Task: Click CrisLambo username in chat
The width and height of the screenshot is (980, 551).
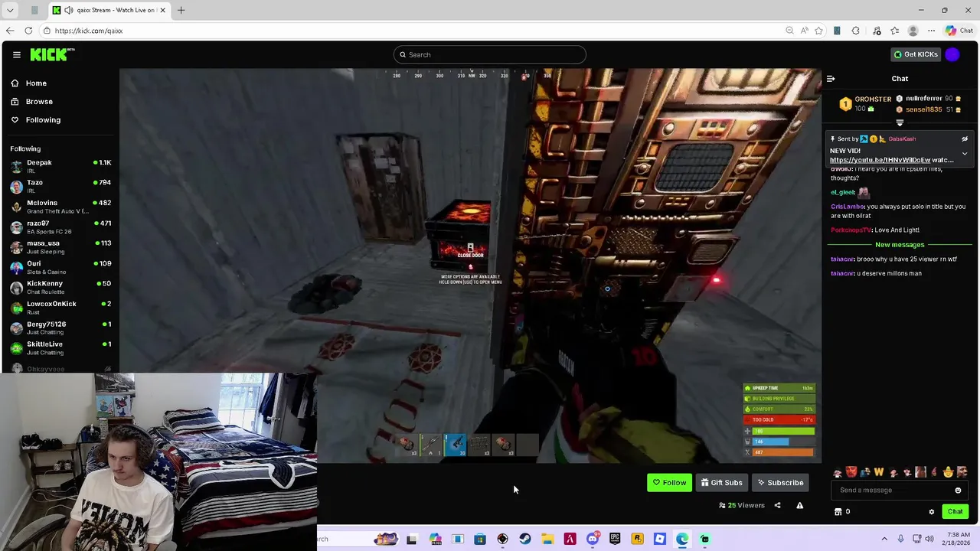Action: pos(848,207)
